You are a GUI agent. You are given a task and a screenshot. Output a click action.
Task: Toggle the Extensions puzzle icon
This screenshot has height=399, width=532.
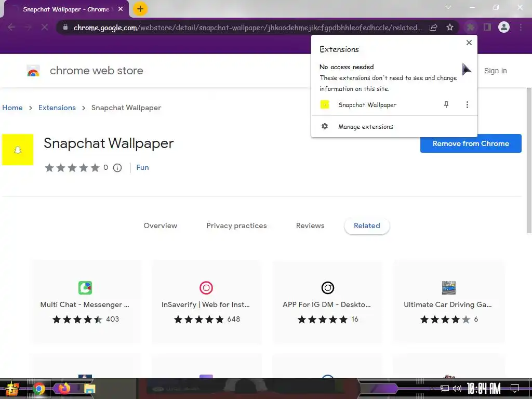pos(470,27)
